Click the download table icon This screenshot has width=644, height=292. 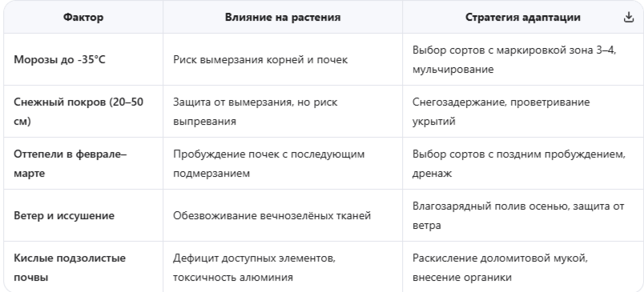pos(629,18)
